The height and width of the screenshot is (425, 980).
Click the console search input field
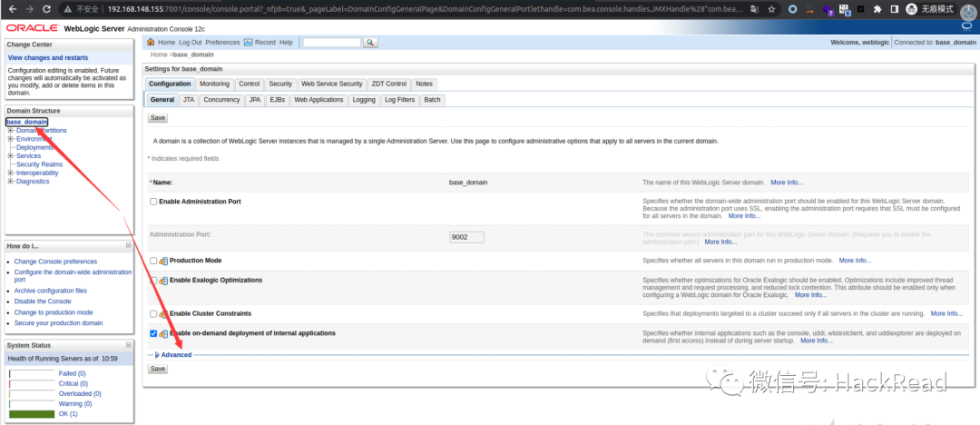(x=332, y=43)
